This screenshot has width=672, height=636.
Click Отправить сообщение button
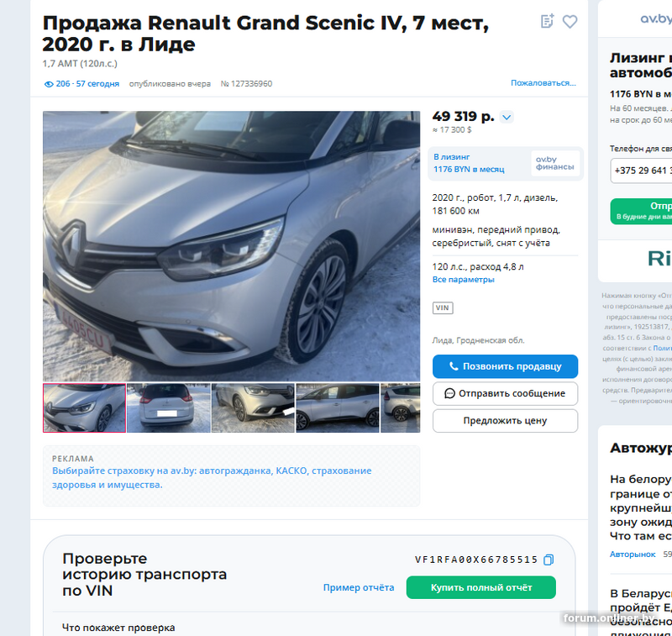(505, 393)
